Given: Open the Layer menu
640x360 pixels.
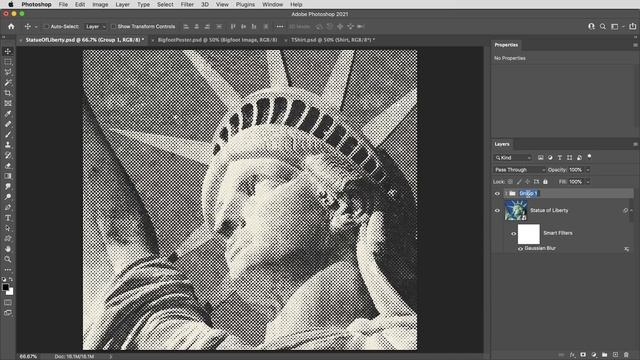Looking at the screenshot, I should [x=122, y=4].
